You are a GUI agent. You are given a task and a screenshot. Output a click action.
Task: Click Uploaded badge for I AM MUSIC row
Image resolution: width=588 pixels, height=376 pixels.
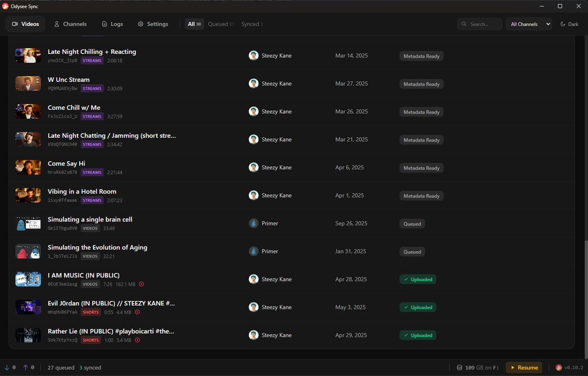(x=418, y=280)
